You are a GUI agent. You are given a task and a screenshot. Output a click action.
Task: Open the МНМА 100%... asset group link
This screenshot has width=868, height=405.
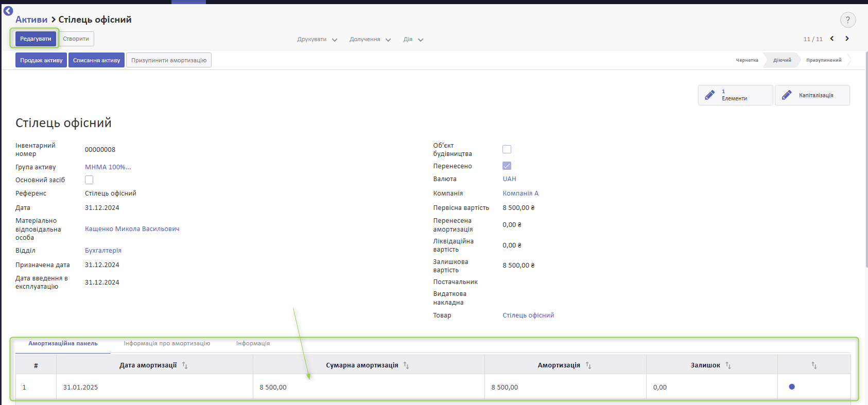[x=108, y=167]
